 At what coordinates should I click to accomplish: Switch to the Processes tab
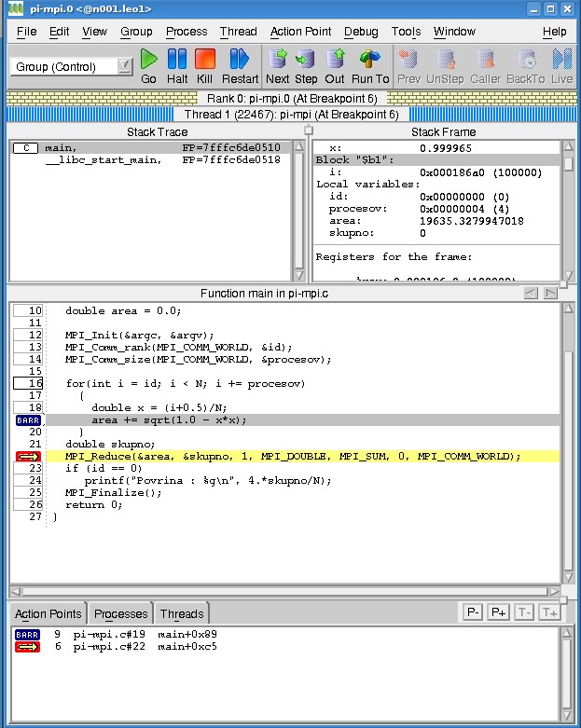coord(120,613)
